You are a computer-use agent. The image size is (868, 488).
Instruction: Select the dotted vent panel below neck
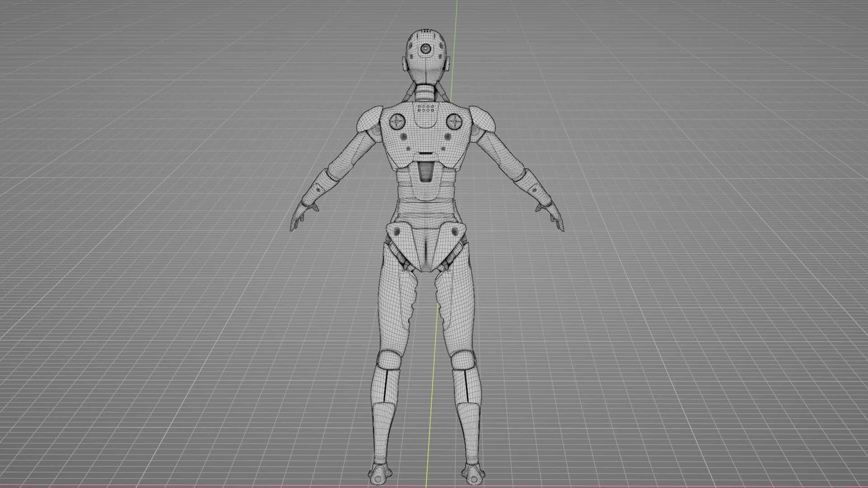pos(426,108)
